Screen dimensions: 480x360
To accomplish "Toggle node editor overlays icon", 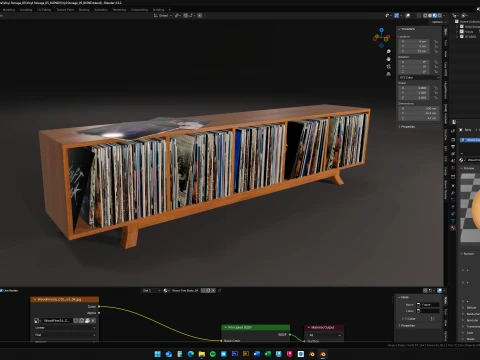I will [440, 290].
